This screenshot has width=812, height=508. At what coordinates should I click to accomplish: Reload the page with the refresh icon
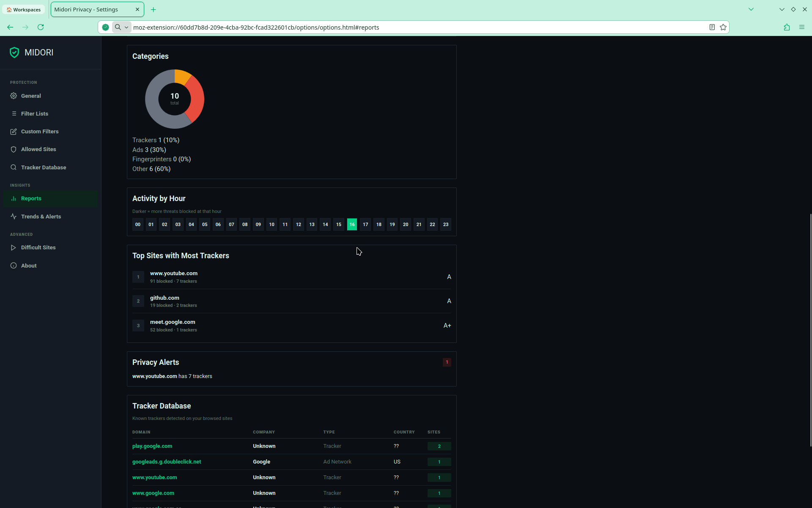click(41, 27)
